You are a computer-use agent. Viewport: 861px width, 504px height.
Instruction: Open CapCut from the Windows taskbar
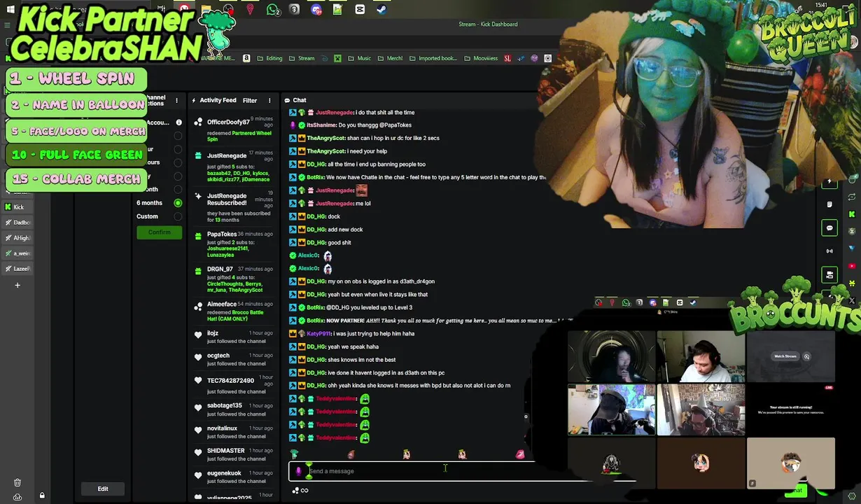point(360,10)
